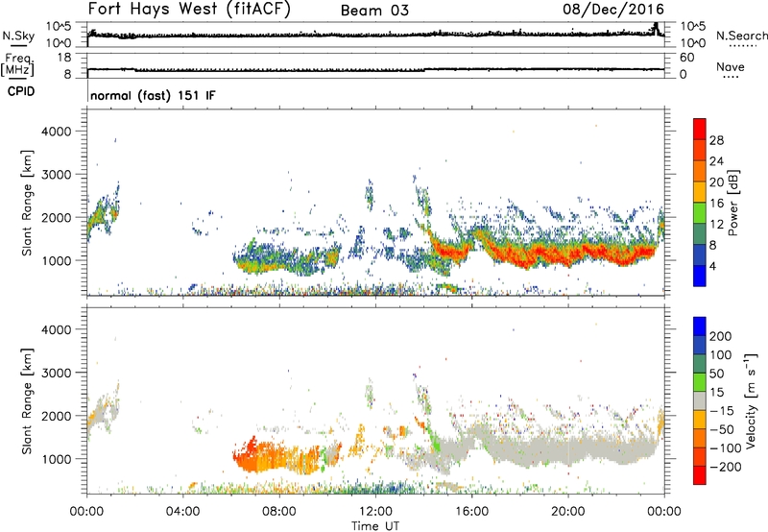768x532 pixels.
Task: Click the '15' value on Velocity color bar
Action: [716, 393]
